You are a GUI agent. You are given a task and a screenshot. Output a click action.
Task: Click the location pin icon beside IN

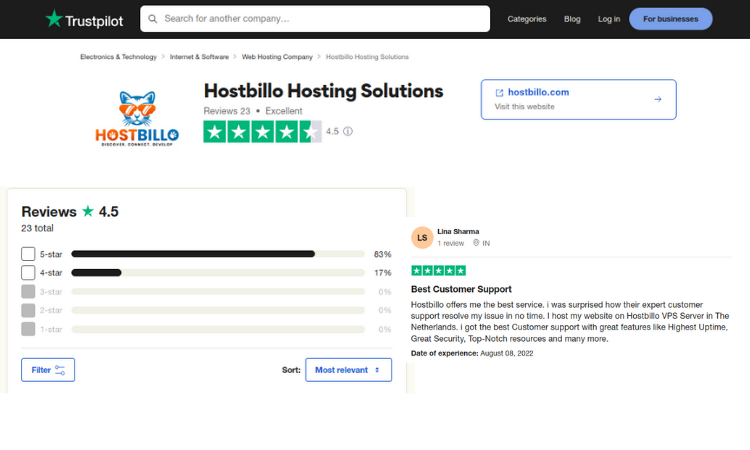(476, 243)
